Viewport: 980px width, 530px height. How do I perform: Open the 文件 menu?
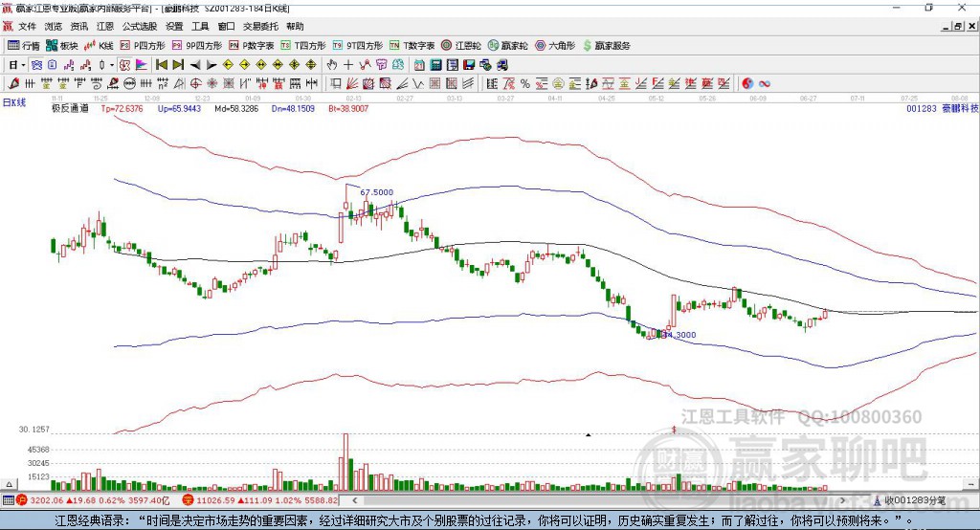point(27,26)
